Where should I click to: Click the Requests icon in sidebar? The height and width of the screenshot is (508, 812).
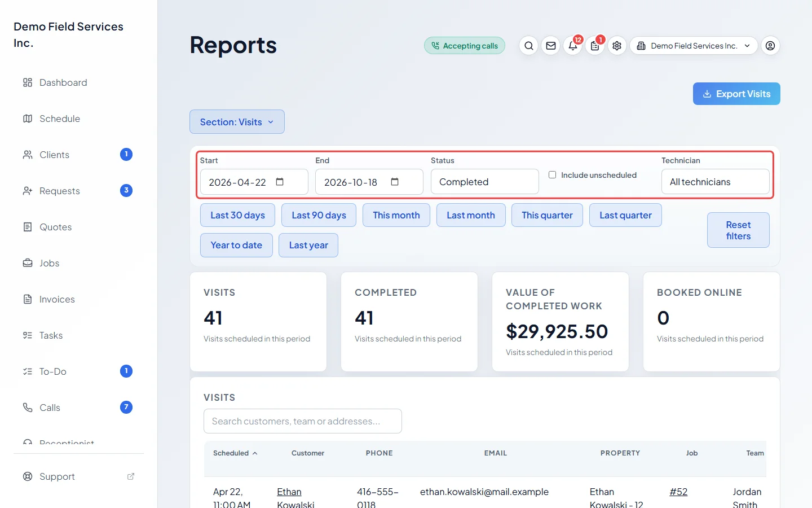(28, 191)
